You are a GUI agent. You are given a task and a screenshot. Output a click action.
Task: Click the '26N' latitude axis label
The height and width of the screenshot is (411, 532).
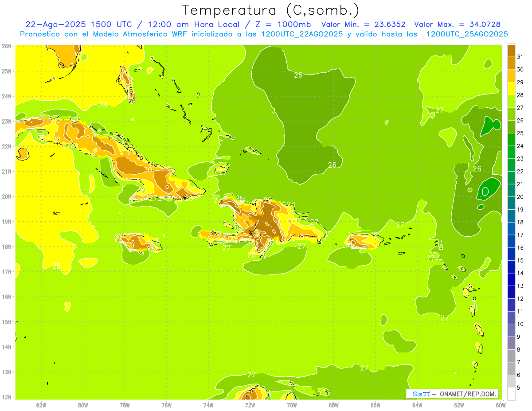pos(6,46)
